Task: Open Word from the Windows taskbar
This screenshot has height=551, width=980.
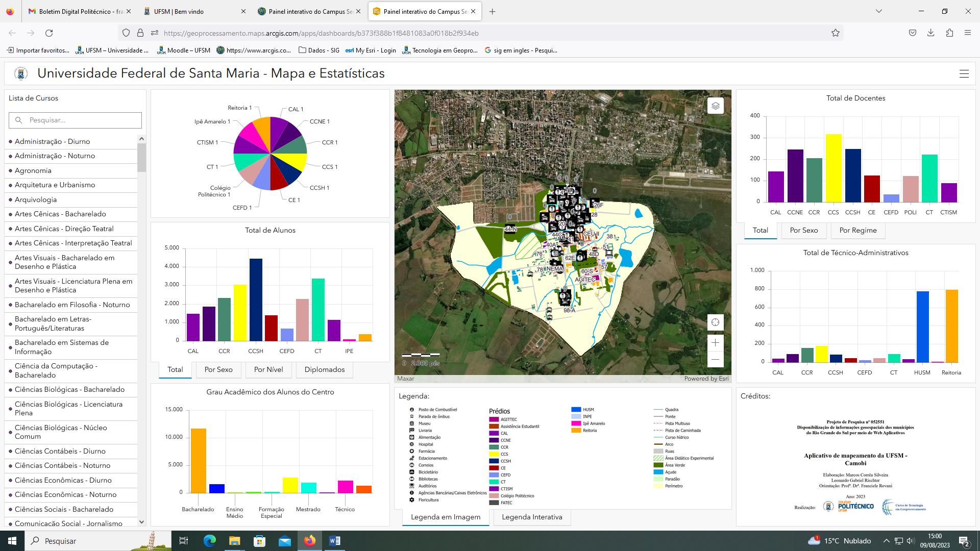Action: [335, 541]
